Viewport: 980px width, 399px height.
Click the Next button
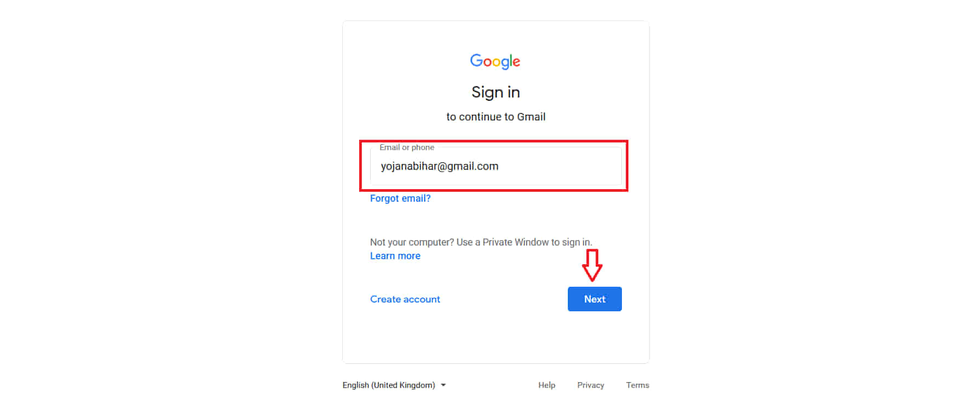[595, 299]
